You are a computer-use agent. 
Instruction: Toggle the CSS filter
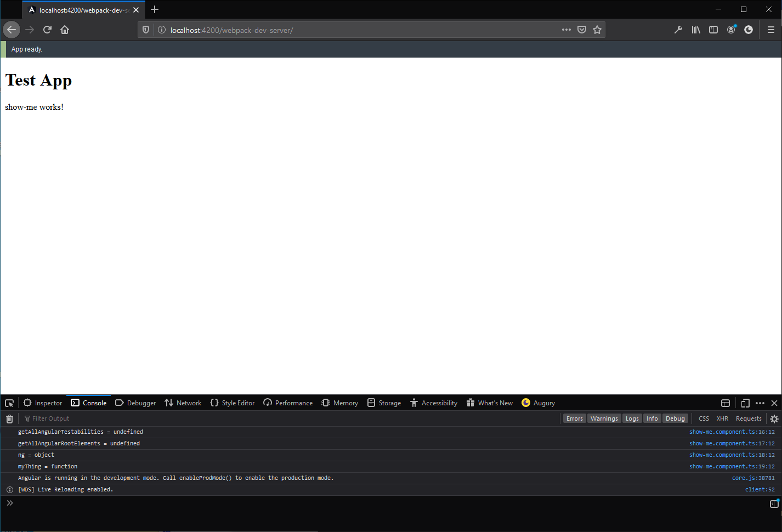click(704, 418)
